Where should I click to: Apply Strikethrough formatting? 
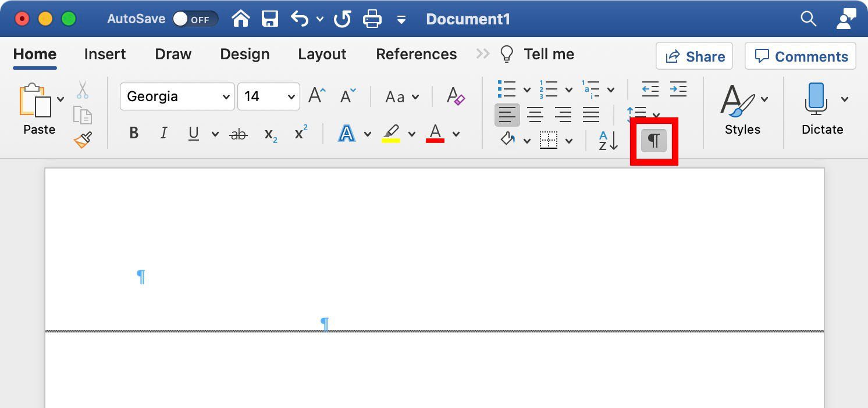click(237, 133)
